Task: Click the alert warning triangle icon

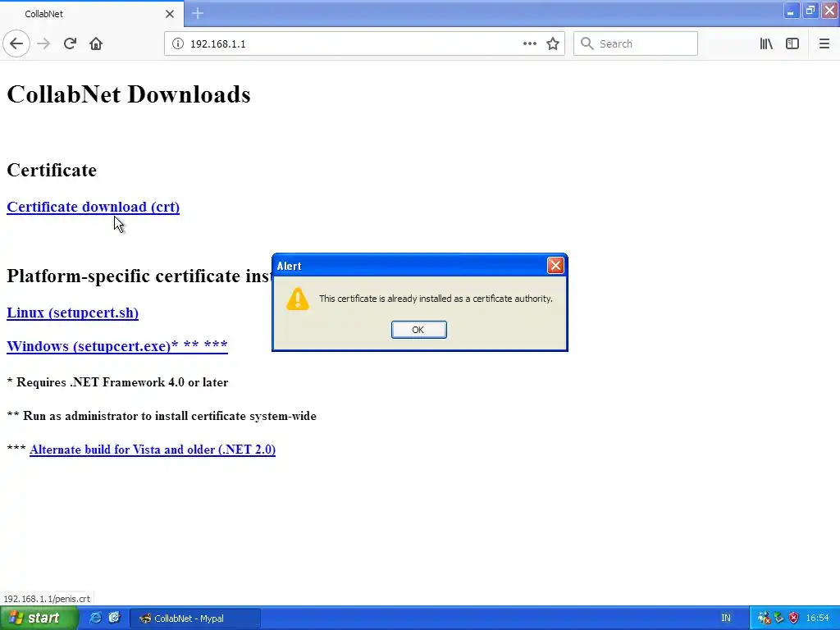Action: click(x=297, y=299)
